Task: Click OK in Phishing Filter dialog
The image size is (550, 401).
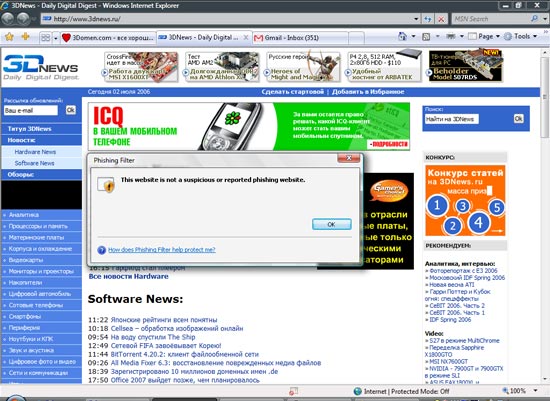Action: pyautogui.click(x=331, y=225)
